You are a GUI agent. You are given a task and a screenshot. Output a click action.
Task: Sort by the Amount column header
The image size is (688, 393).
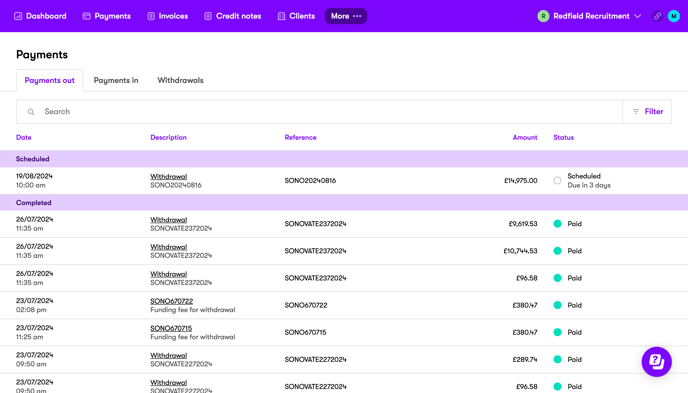coord(525,137)
